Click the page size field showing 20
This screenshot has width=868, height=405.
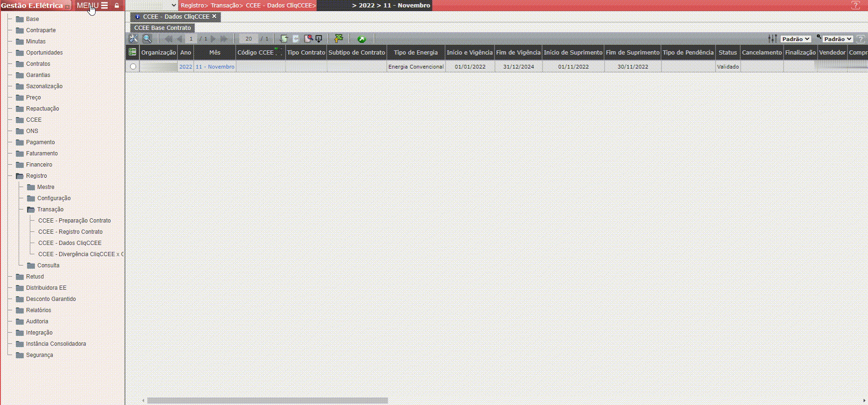(x=248, y=39)
